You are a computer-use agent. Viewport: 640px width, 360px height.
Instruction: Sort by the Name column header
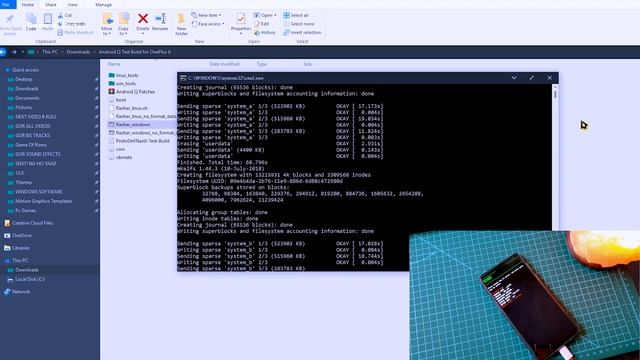114,64
